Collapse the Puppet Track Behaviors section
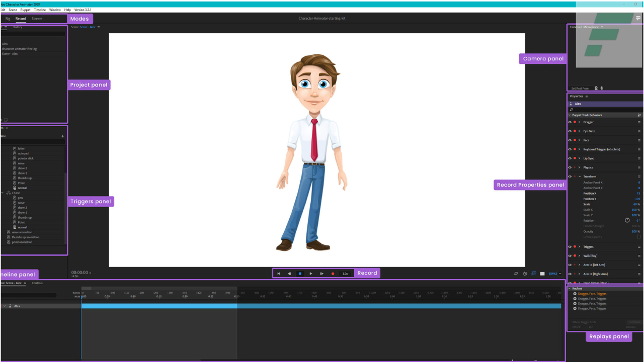The width and height of the screenshot is (644, 362). [570, 115]
